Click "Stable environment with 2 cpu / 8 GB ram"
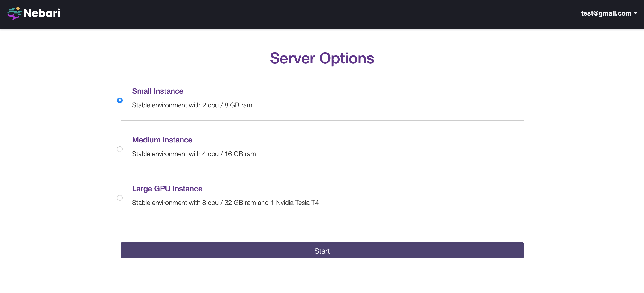 coord(192,105)
